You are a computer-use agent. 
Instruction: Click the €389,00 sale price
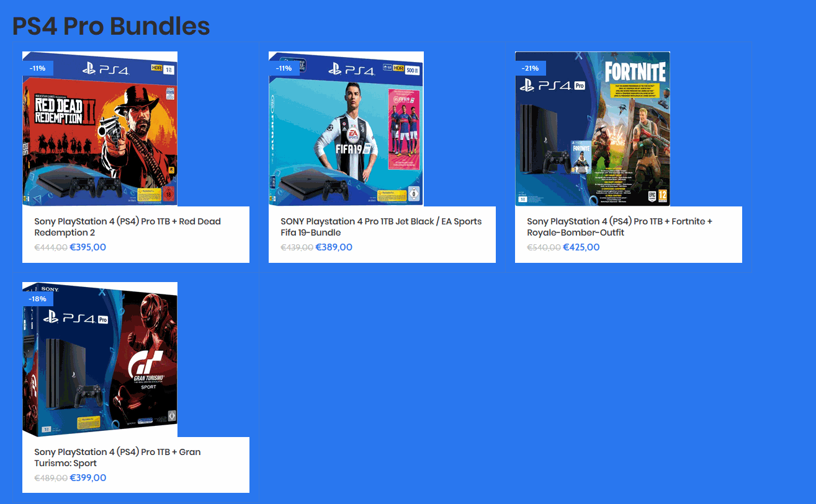tap(334, 247)
